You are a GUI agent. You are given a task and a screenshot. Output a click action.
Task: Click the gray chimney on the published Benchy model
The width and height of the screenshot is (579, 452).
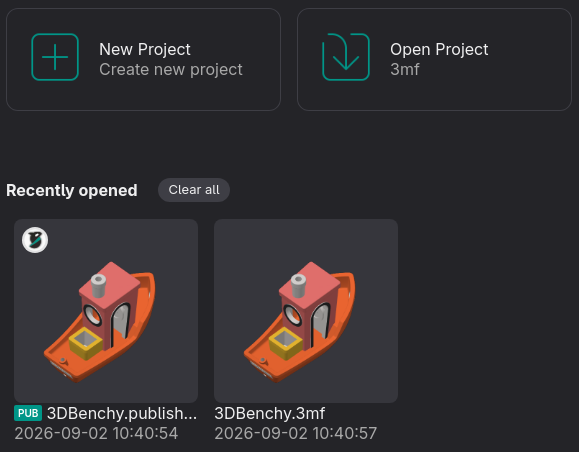pyautogui.click(x=98, y=285)
